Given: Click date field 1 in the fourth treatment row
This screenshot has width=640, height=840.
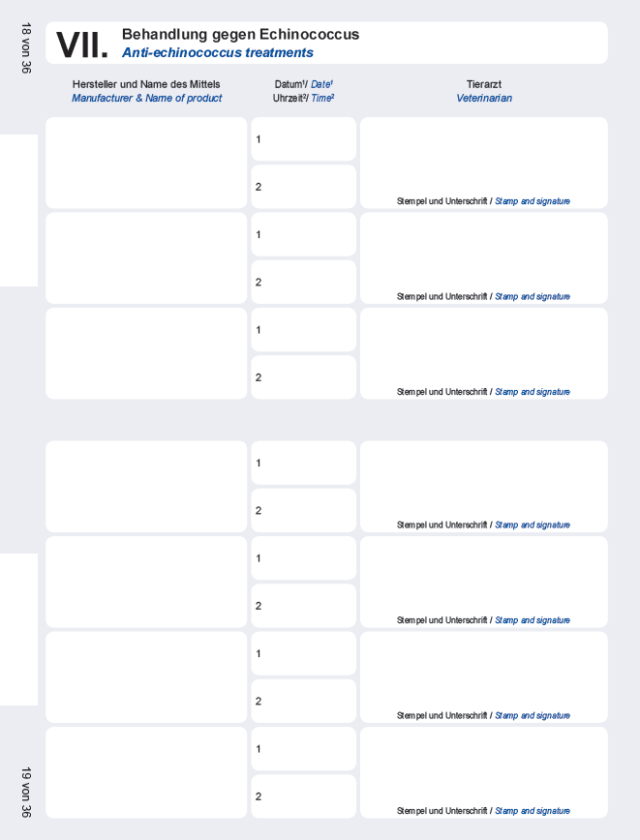Looking at the screenshot, I should [303, 463].
